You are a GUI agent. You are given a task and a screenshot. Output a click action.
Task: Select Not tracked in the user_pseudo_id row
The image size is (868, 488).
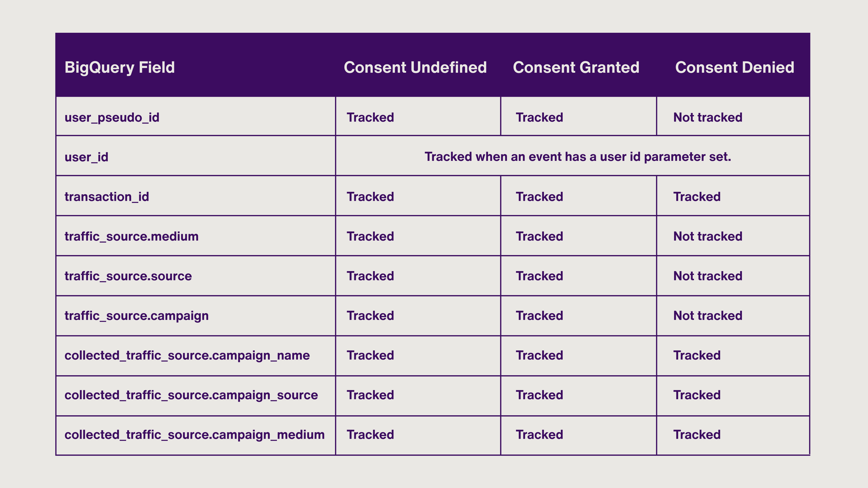coord(708,117)
